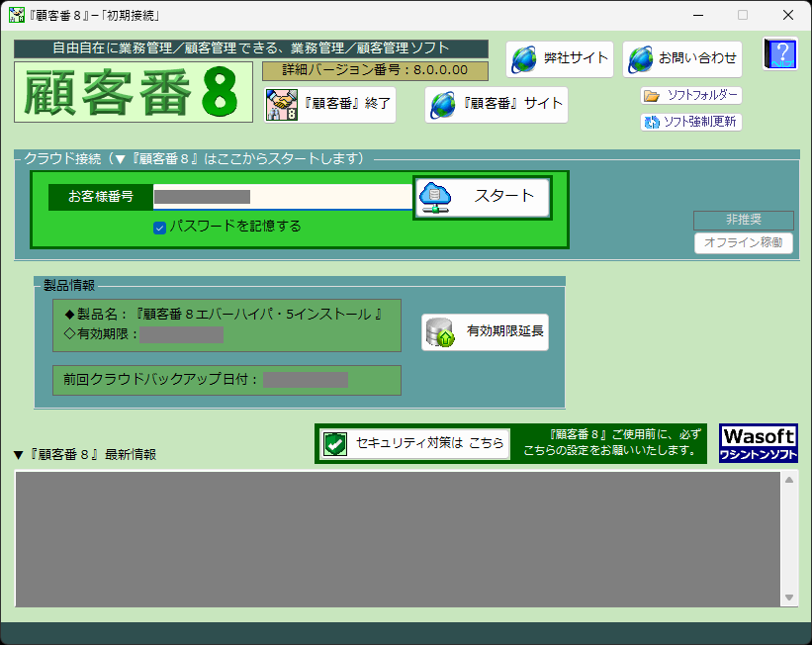Viewport: 812px width, 645px height.
Task: Extend license with 有効期限延長
Action: click(485, 332)
